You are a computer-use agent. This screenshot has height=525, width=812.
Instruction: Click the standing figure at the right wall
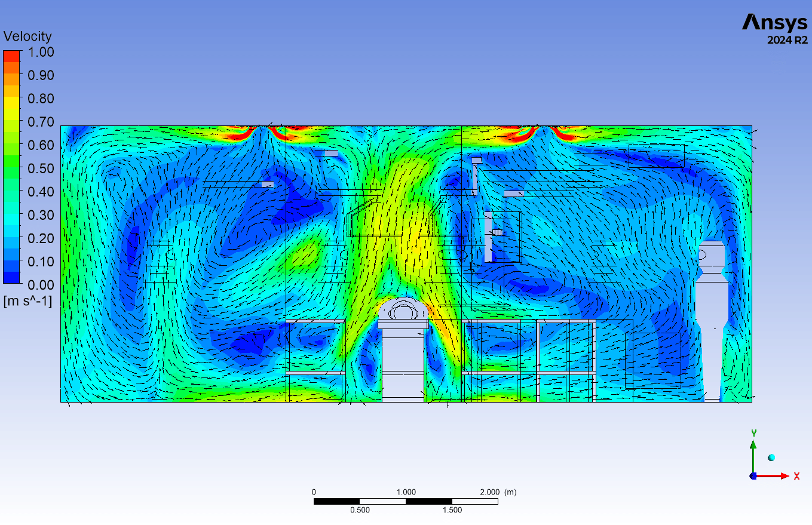[712, 317]
